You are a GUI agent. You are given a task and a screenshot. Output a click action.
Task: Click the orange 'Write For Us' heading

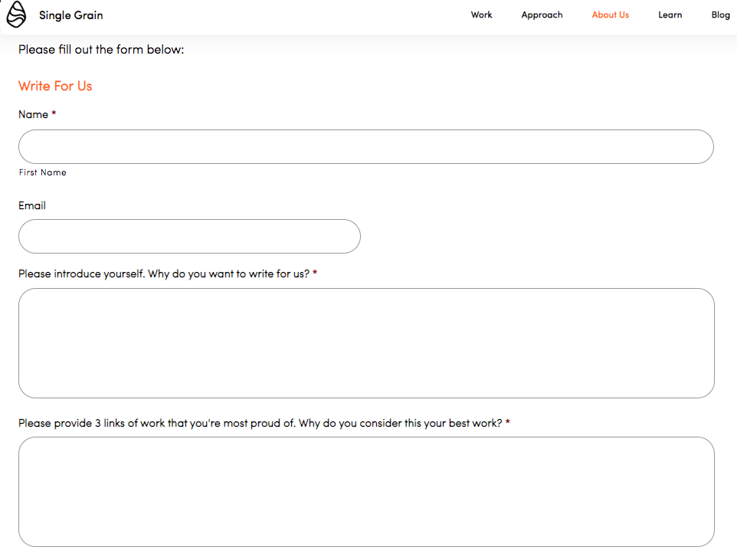[x=55, y=86]
